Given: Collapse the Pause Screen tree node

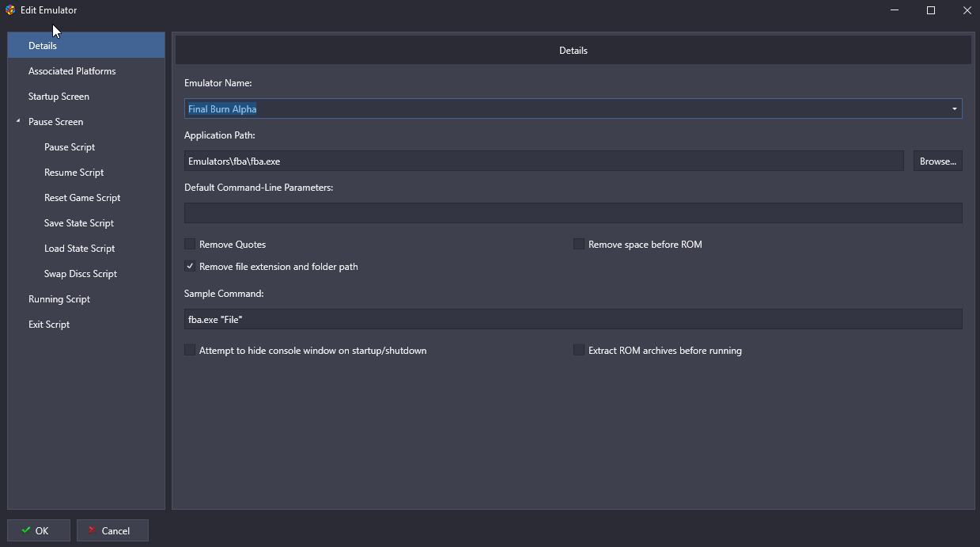Looking at the screenshot, I should 17,121.
